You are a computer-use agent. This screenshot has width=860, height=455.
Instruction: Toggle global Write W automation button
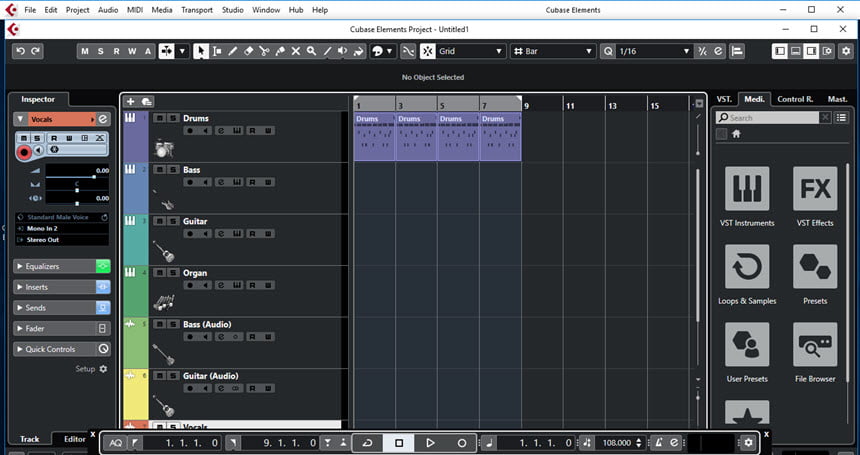[x=132, y=51]
